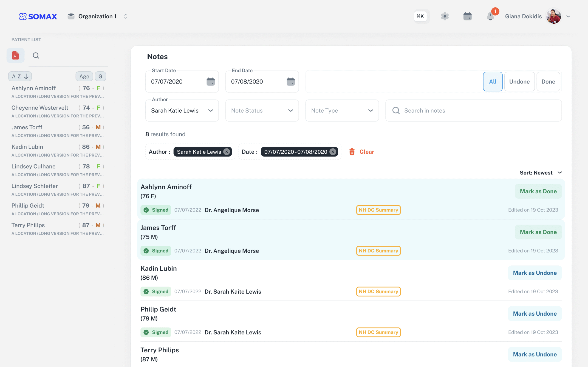588x367 pixels.
Task: Click Clear to reset all filters
Action: 362,152
